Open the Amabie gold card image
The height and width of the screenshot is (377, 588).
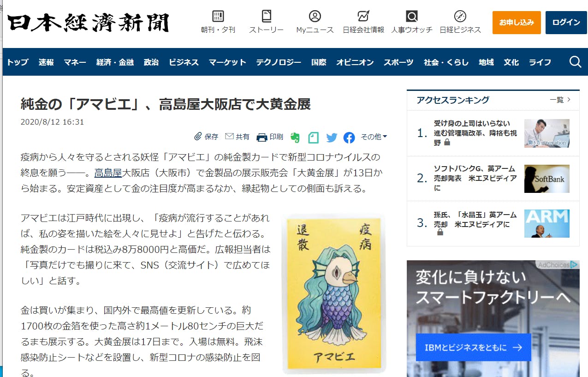334,293
